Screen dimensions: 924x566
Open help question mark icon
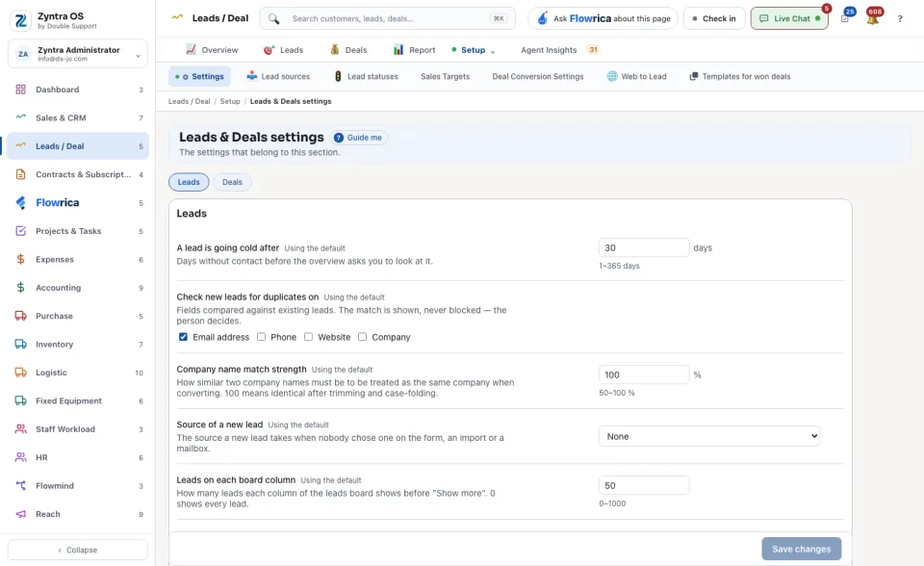(x=900, y=19)
